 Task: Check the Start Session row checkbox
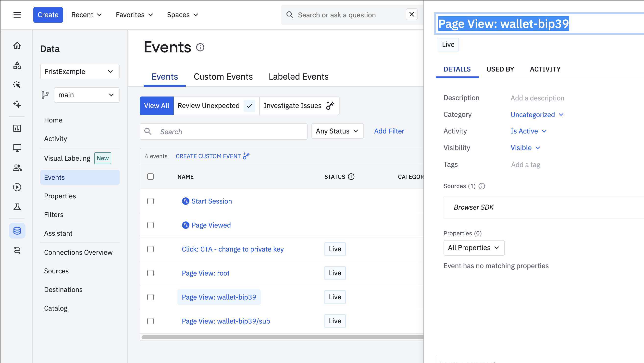pos(150,201)
